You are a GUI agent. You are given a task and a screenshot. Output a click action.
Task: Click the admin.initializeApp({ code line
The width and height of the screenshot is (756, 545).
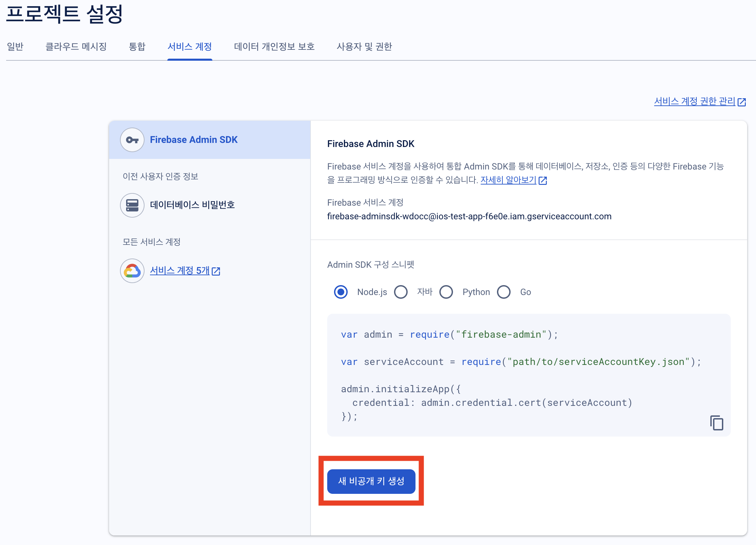click(x=401, y=389)
